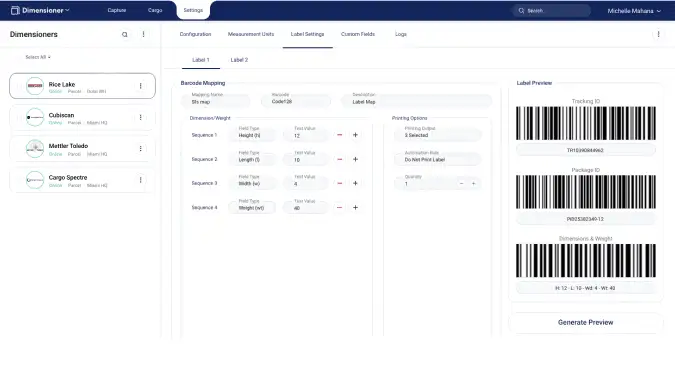The width and height of the screenshot is (675, 373).
Task: Select Settings in top navigation
Action: 193,10
